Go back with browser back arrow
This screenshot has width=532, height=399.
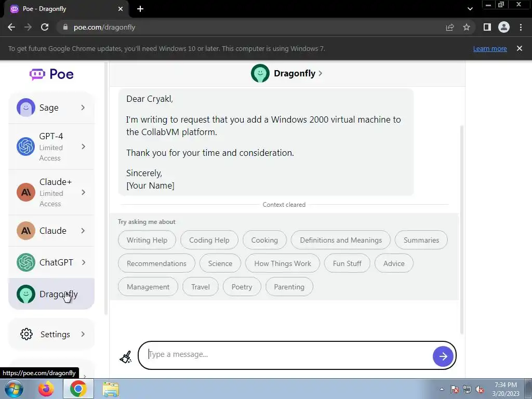pyautogui.click(x=11, y=27)
